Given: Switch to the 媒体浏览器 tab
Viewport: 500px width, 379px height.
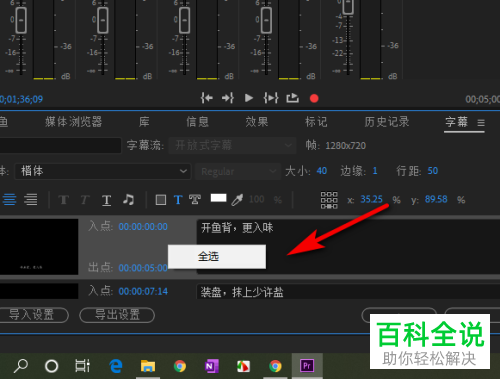Looking at the screenshot, I should point(73,122).
